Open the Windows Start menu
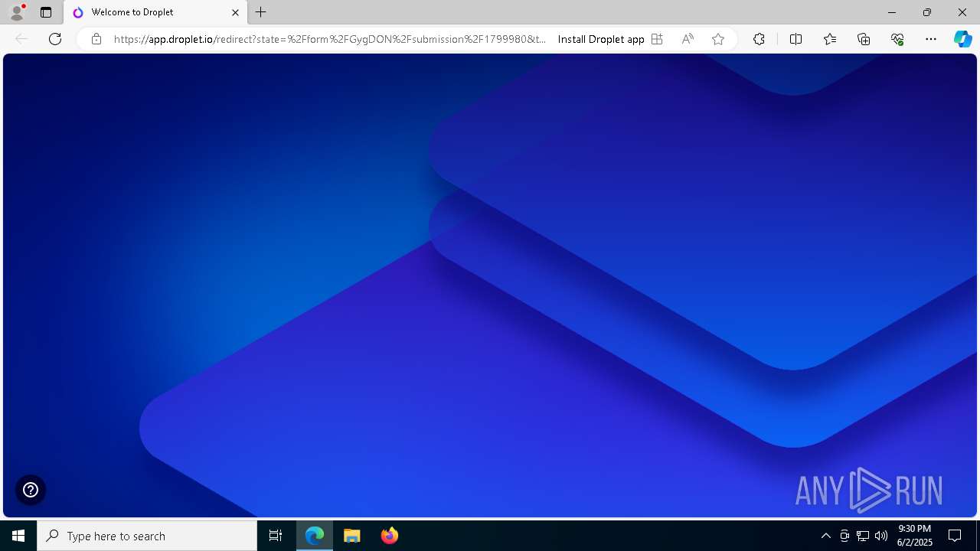The width and height of the screenshot is (980, 551). [x=18, y=536]
